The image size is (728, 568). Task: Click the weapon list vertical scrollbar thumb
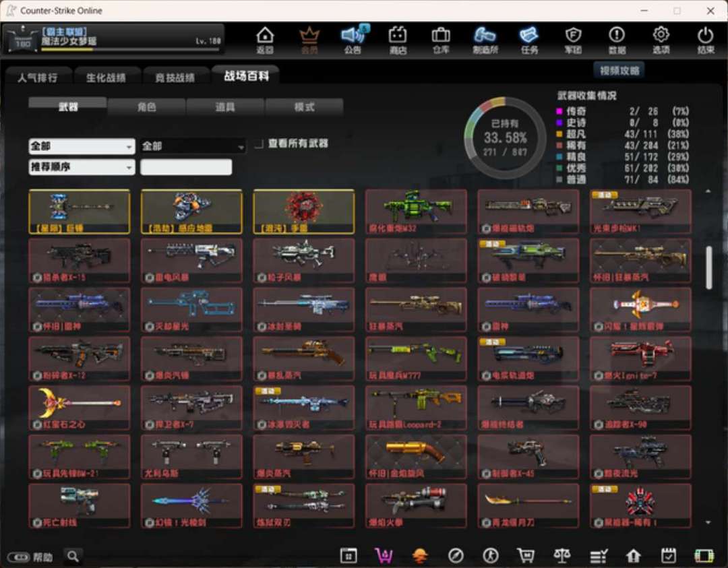tap(708, 267)
